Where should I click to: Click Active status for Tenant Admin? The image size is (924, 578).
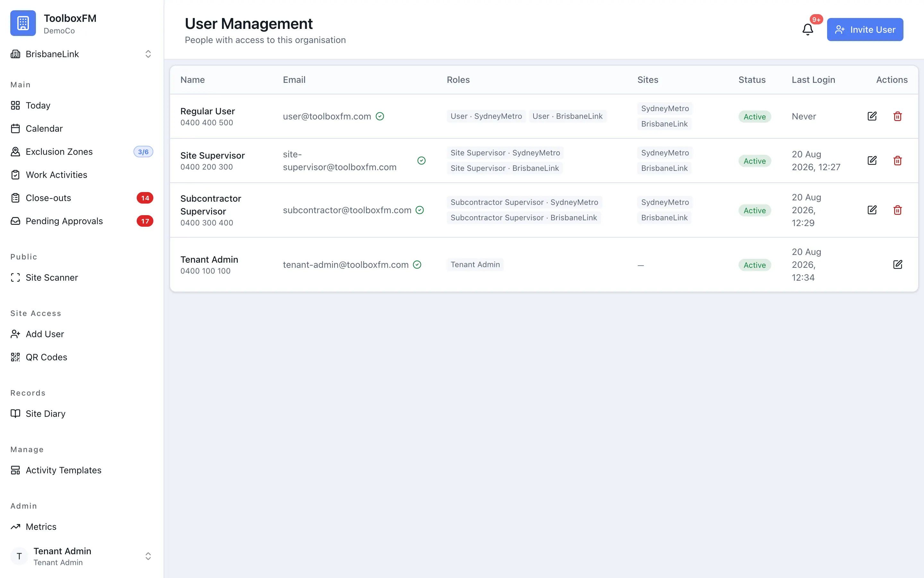pyautogui.click(x=755, y=265)
